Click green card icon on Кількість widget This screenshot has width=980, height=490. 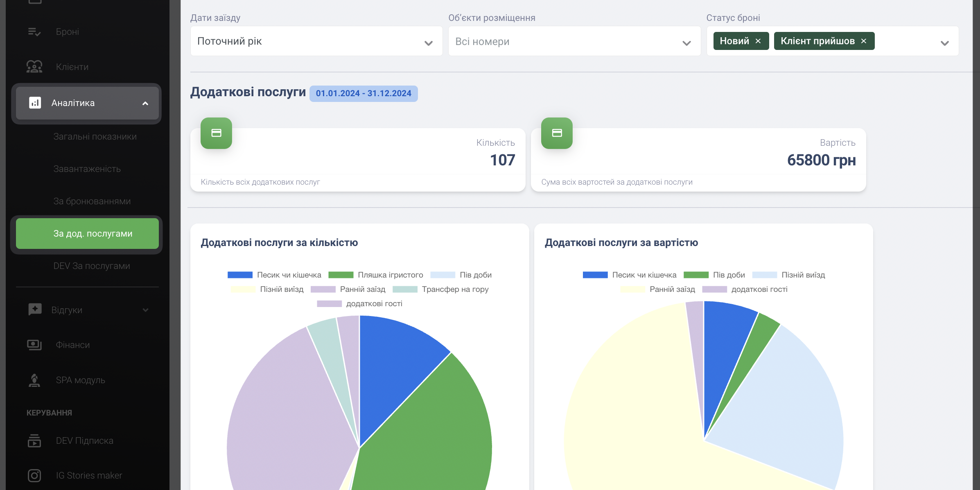(x=216, y=133)
